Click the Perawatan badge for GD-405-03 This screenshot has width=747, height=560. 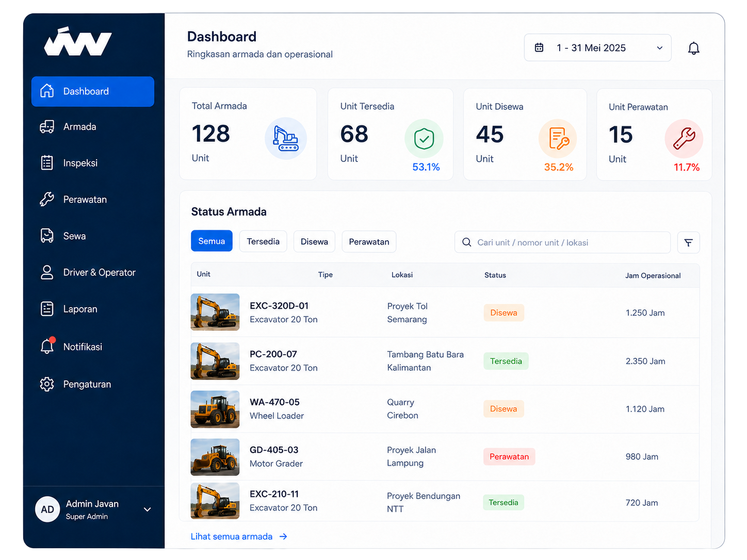(509, 457)
